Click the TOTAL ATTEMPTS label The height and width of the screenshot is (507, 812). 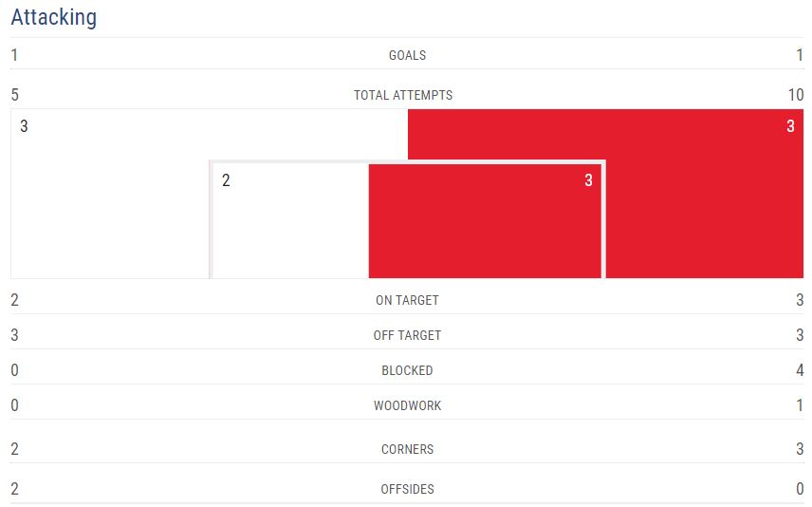click(x=403, y=95)
